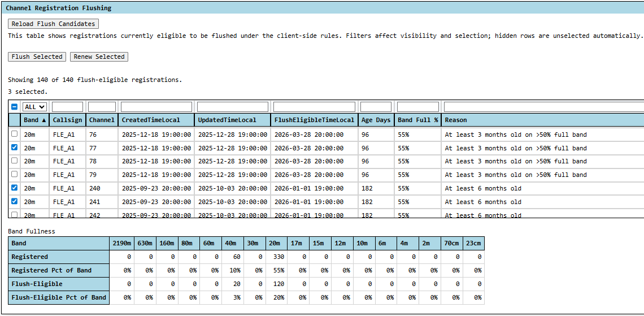Select the checkbox for channel 79
The height and width of the screenshot is (316, 644).
click(15, 174)
